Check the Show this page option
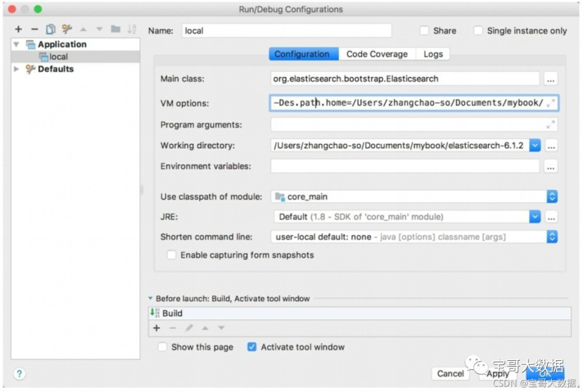Viewport: 583px width, 392px height. tap(162, 347)
